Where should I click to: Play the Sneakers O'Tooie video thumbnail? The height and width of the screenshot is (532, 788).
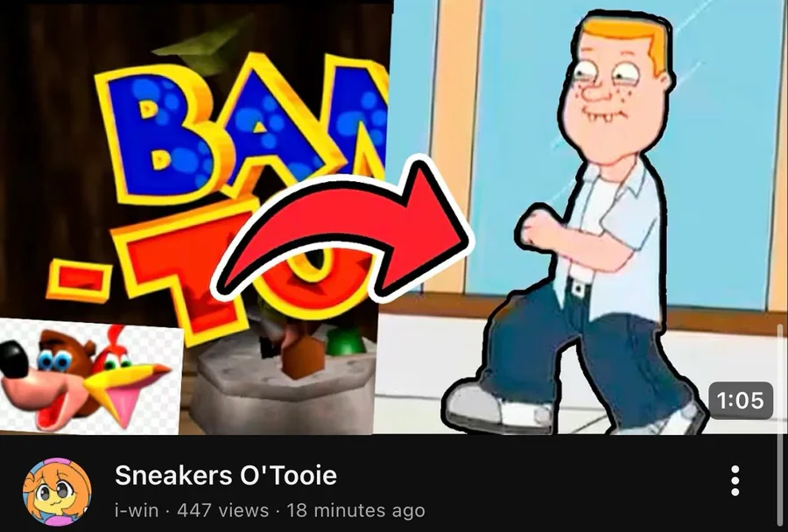pos(394,217)
